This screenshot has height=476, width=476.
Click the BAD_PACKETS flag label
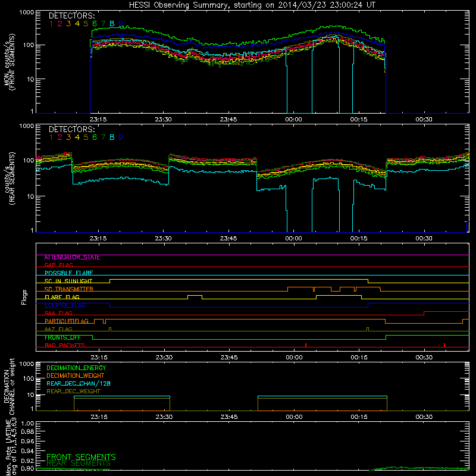pyautogui.click(x=65, y=346)
